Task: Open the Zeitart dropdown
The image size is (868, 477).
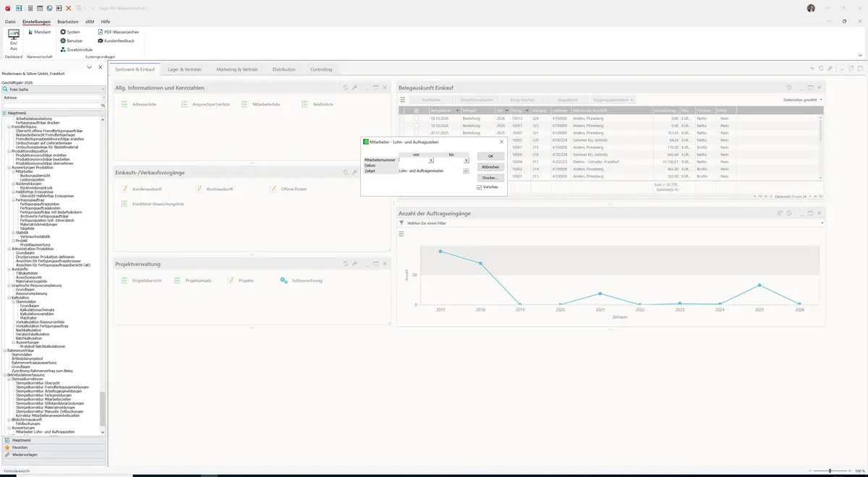Action: pos(466,171)
